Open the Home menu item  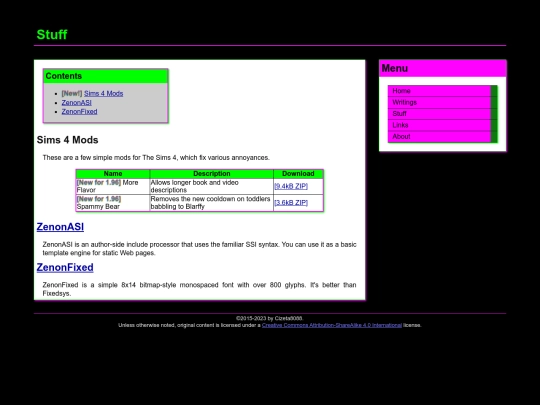(442, 91)
